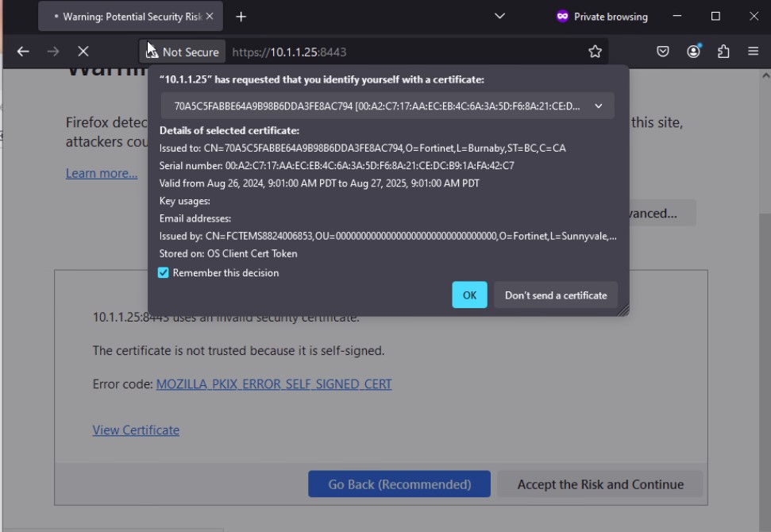
Task: Click the Serial number line
Action: 337,166
